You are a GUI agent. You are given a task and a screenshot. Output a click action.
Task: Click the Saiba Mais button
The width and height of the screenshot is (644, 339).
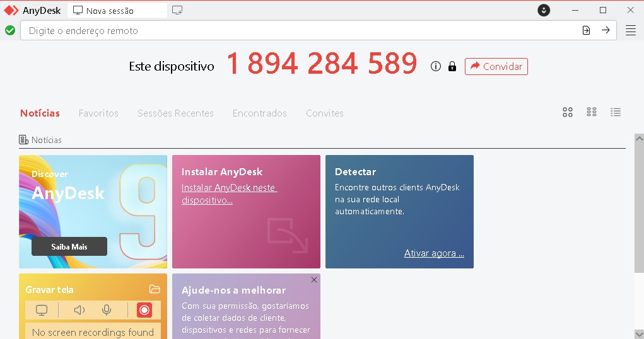point(69,246)
